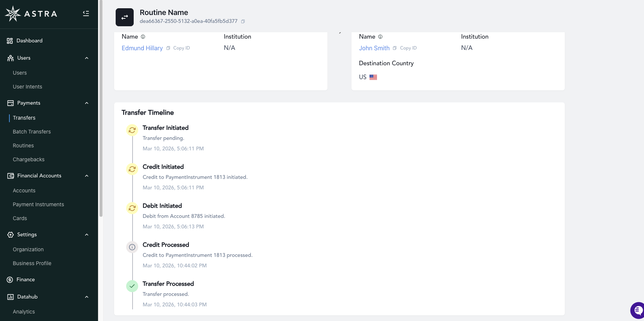Click 'Credit to PaymentInstrument 1813 initiated.' text
Image resolution: width=644 pixels, height=321 pixels.
tap(195, 177)
